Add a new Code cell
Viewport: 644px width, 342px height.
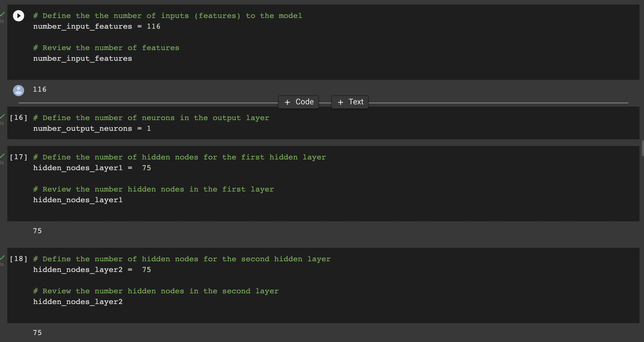click(298, 102)
